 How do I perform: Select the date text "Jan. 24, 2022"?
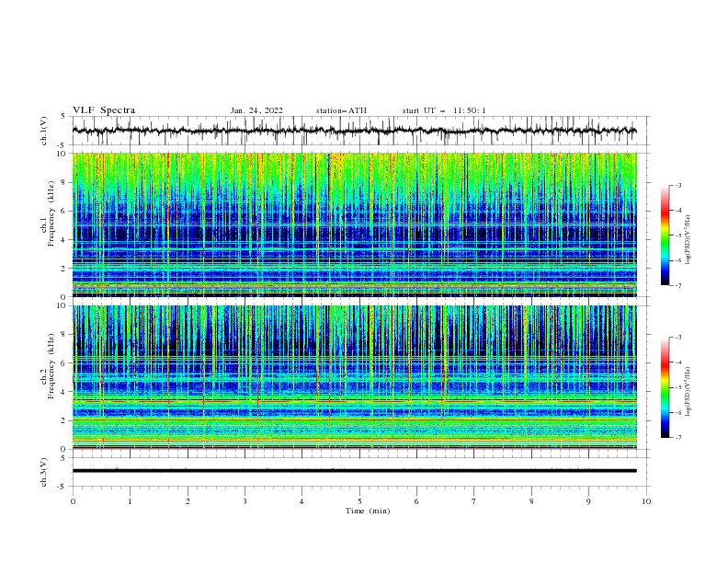pos(256,110)
